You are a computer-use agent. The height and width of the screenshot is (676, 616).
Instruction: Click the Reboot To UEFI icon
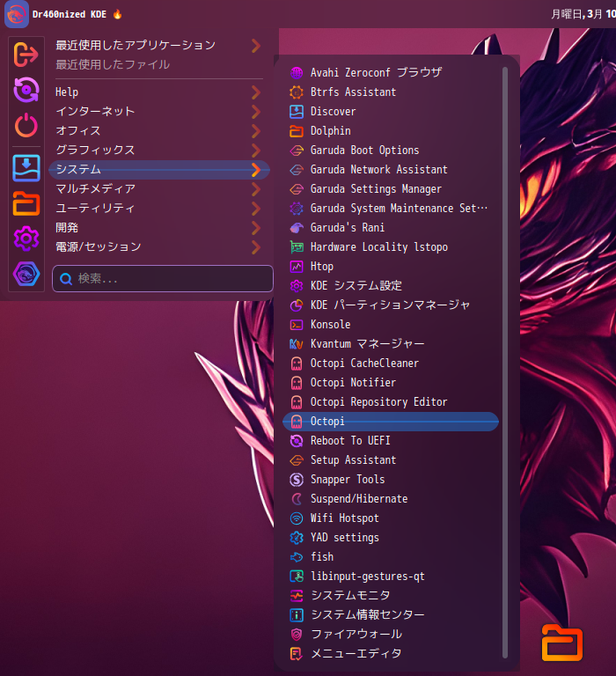[x=297, y=441]
